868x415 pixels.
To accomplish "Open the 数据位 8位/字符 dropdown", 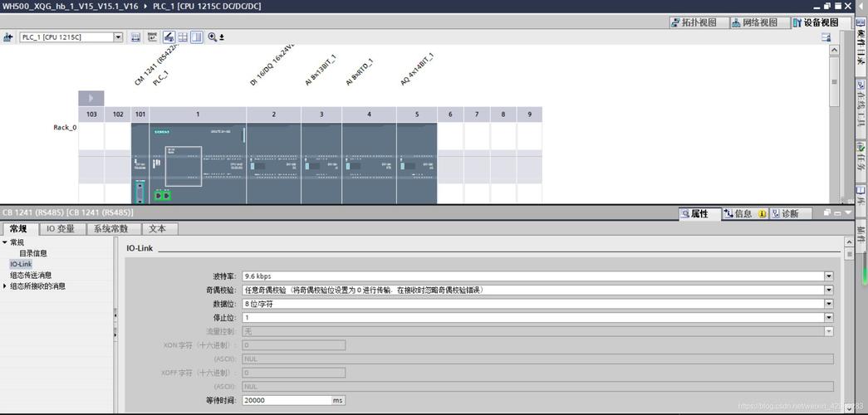I will point(829,304).
